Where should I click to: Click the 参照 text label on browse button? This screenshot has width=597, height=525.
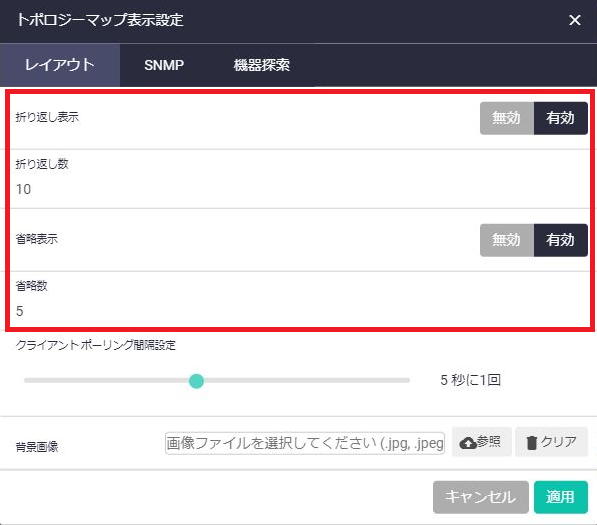pyautogui.click(x=488, y=442)
